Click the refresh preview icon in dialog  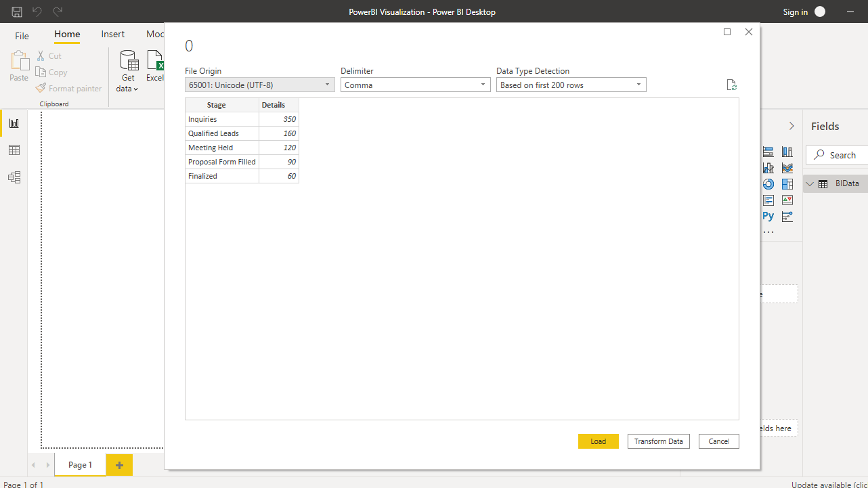coord(731,85)
